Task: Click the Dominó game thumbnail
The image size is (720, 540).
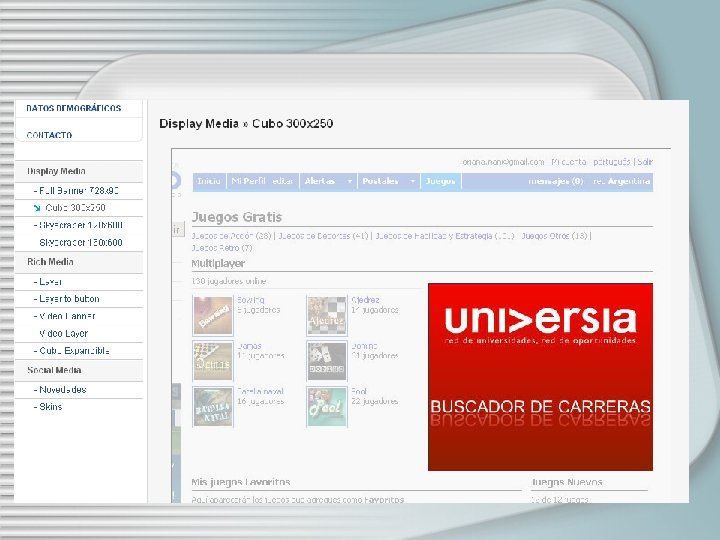Action: coord(327,361)
